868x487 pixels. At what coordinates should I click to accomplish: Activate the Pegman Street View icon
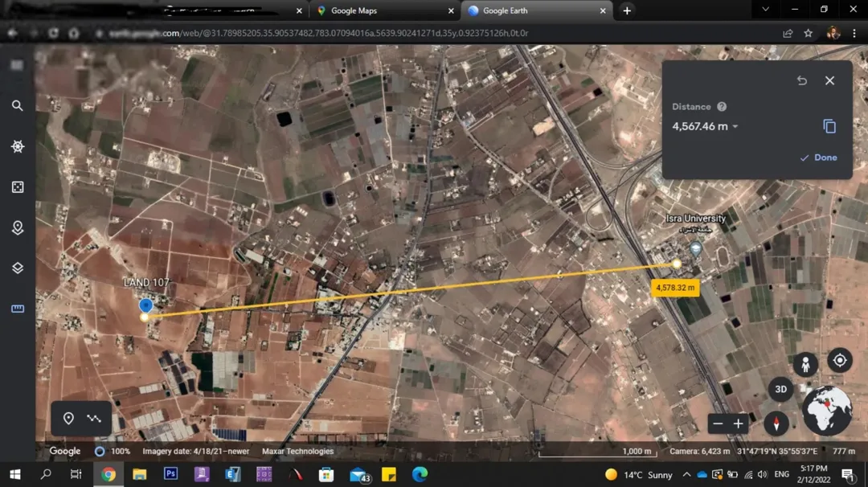[x=805, y=364]
